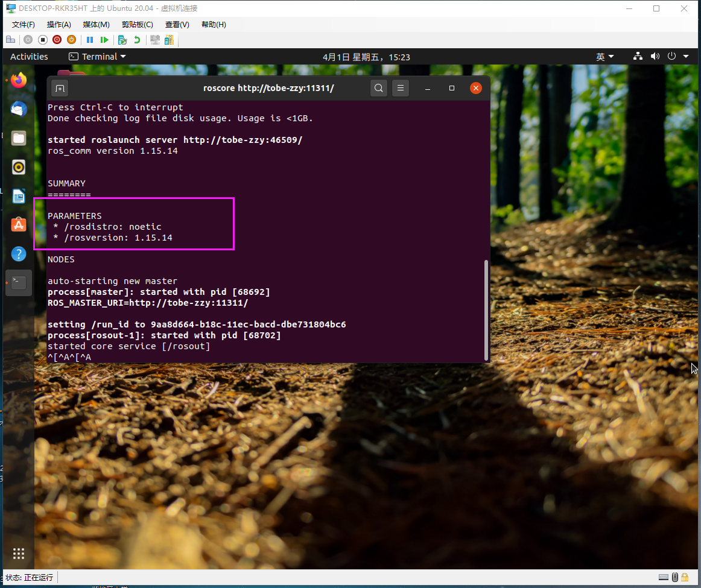Click the keyboard icon in status bar
This screenshot has width=701, height=588.
click(x=664, y=577)
